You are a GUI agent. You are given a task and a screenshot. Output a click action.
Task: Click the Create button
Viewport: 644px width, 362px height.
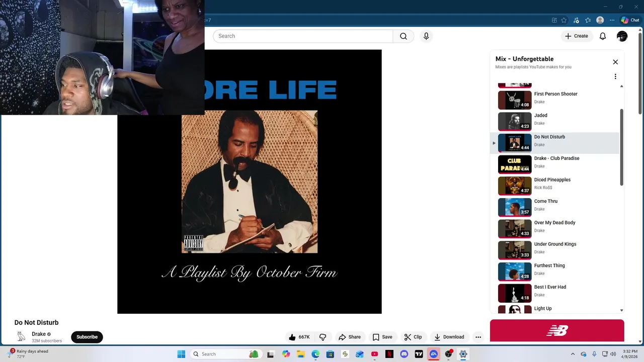576,36
